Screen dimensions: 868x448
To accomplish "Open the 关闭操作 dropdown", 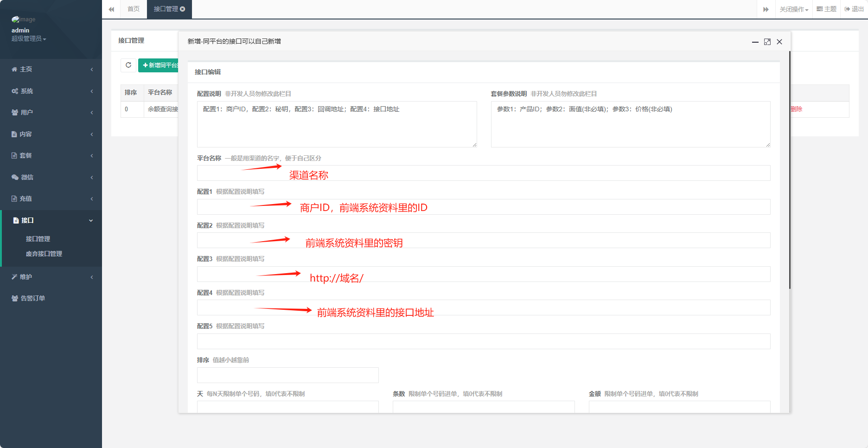I will tap(794, 9).
